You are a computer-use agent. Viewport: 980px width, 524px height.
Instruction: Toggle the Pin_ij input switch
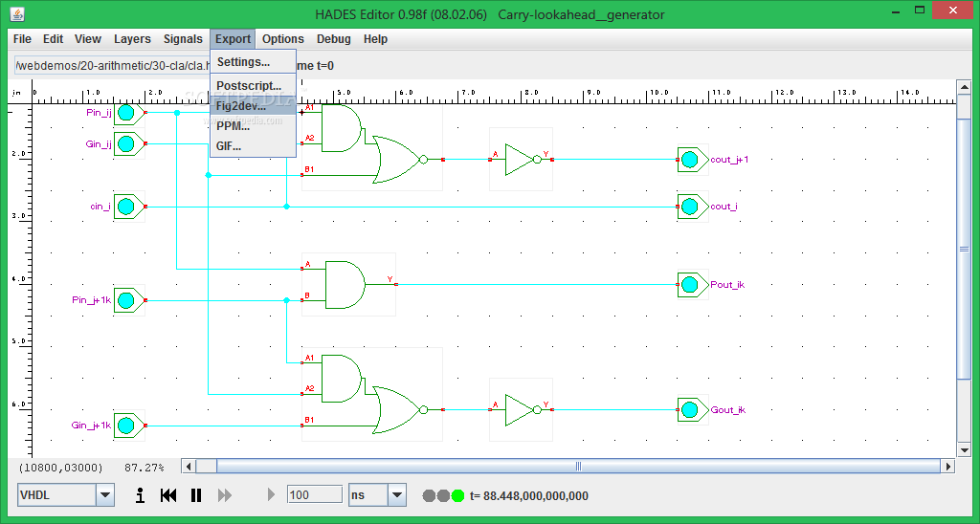pos(126,113)
